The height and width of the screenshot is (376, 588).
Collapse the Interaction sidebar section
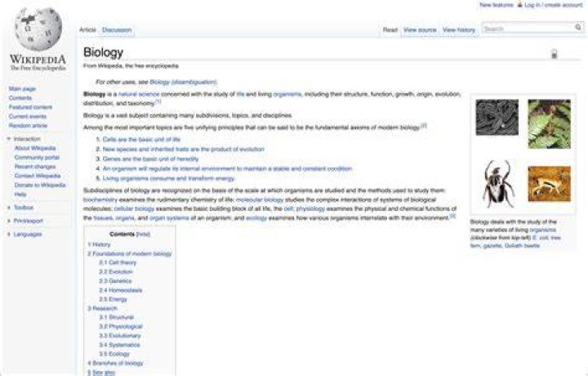coord(8,139)
